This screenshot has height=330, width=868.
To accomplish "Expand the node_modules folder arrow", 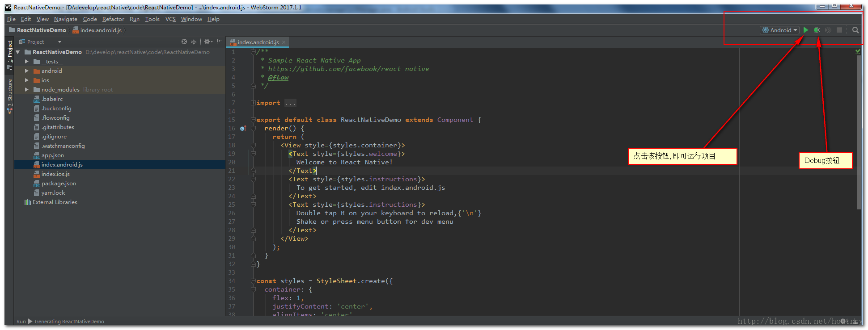I will (27, 89).
